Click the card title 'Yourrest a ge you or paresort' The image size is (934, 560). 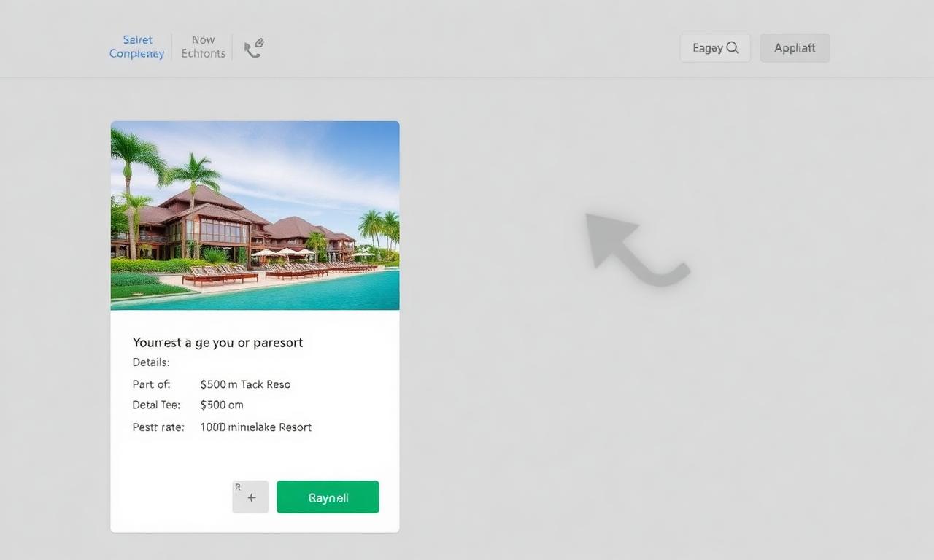217,342
